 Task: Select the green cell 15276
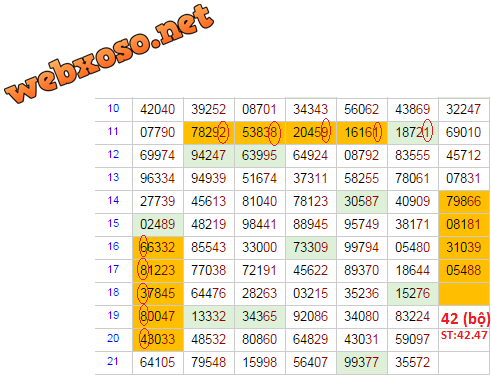point(413,294)
